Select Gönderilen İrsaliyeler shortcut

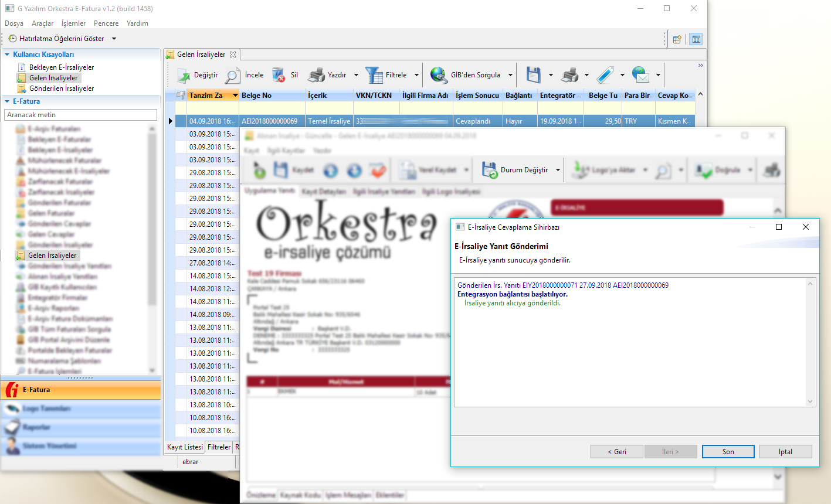(x=62, y=88)
